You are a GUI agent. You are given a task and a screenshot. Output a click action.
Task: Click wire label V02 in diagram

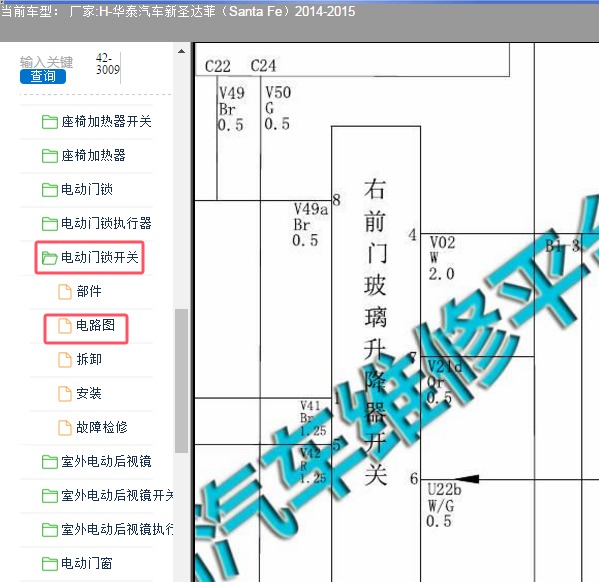[x=442, y=243]
